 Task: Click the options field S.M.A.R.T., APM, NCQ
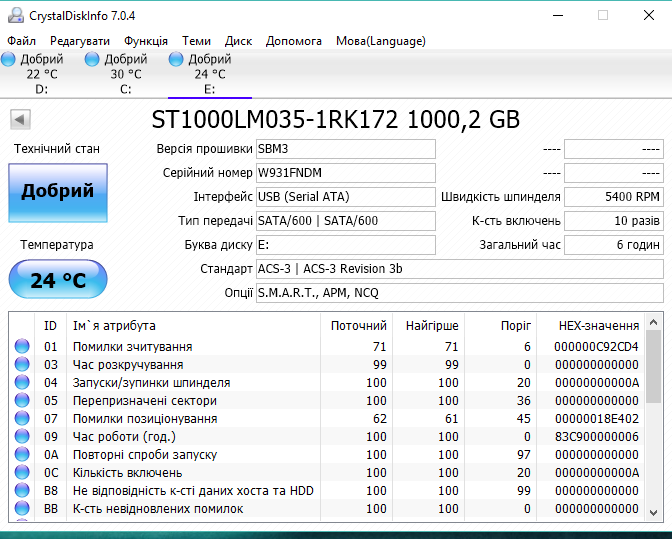[460, 293]
